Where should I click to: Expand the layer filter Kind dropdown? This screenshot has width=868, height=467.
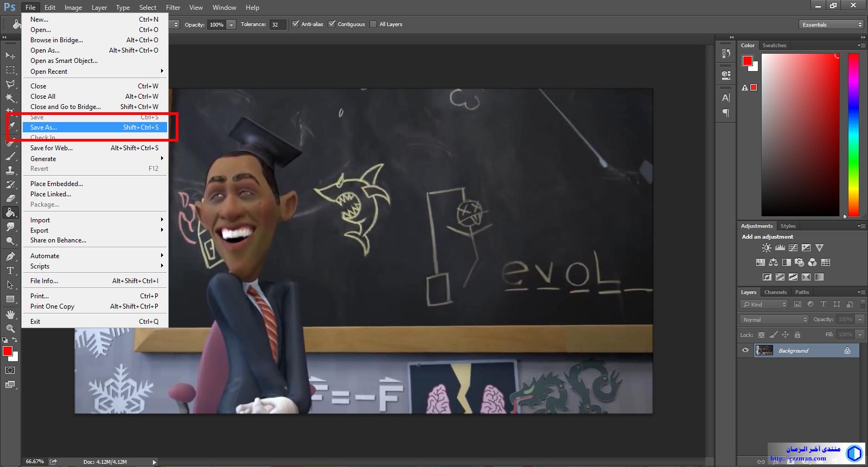click(x=765, y=304)
